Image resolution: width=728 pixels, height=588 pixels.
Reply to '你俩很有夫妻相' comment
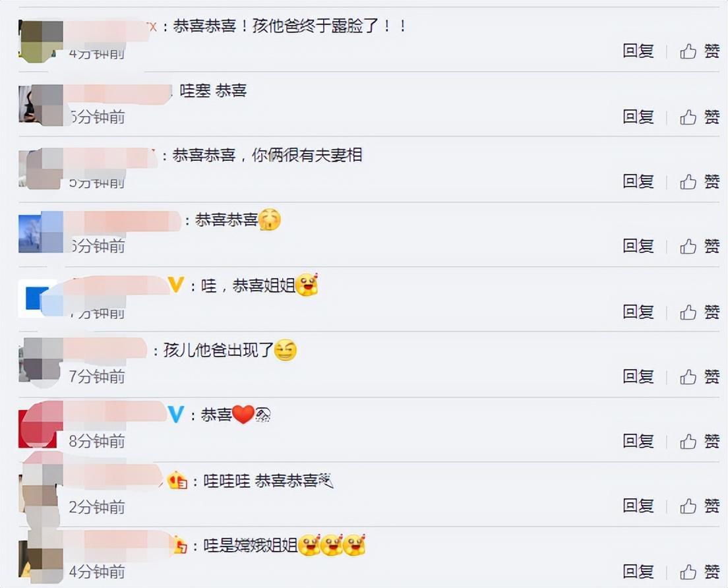[638, 181]
